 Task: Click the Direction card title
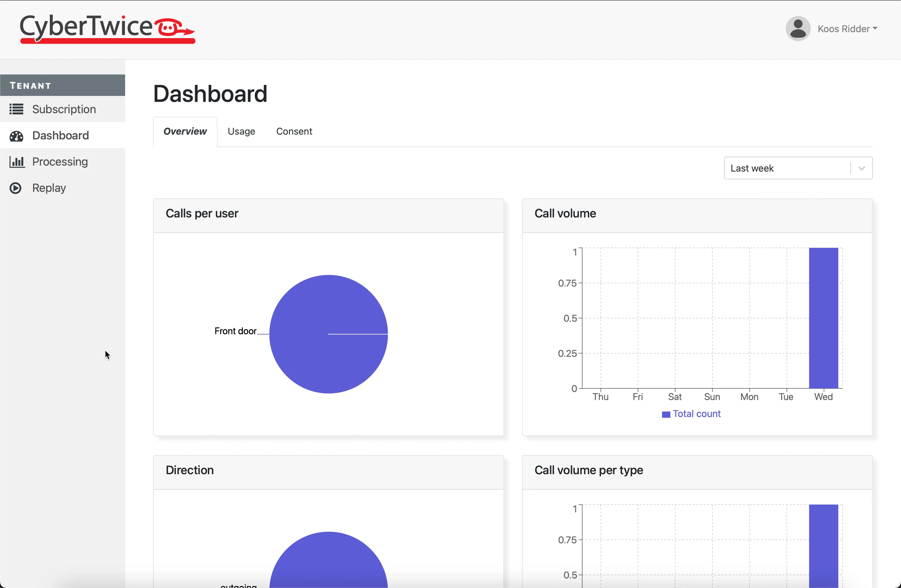(x=190, y=470)
